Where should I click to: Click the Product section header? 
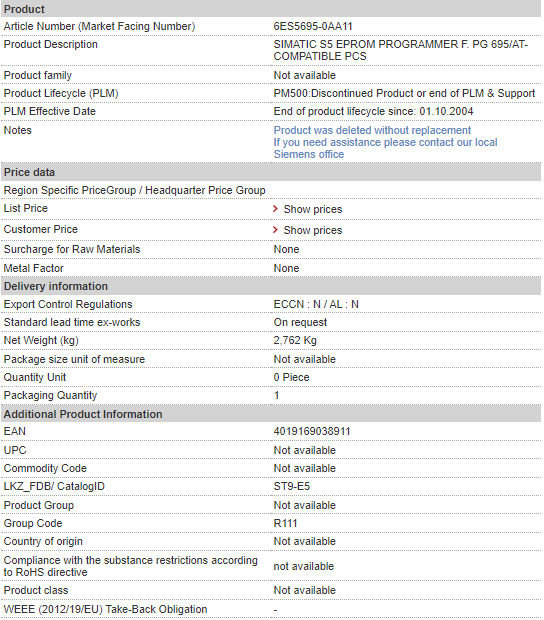click(271, 9)
